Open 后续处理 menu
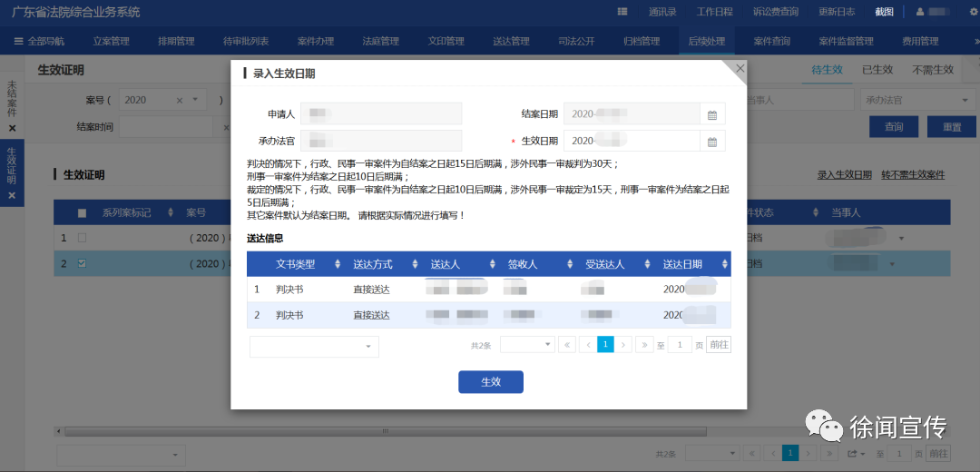980x472 pixels. pyautogui.click(x=707, y=41)
